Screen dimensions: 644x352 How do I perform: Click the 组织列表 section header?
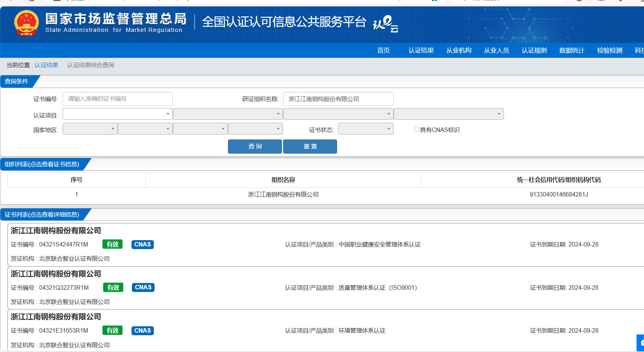pos(42,164)
